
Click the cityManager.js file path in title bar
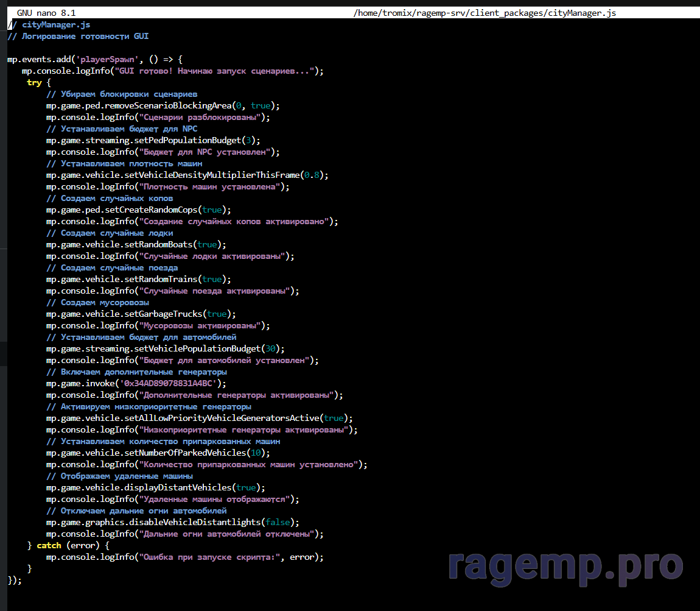click(x=484, y=13)
